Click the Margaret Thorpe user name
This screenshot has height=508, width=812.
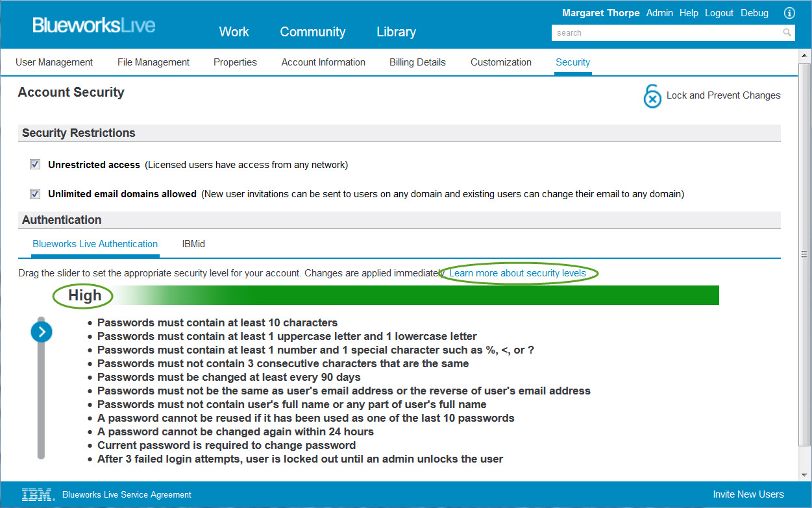pos(600,13)
